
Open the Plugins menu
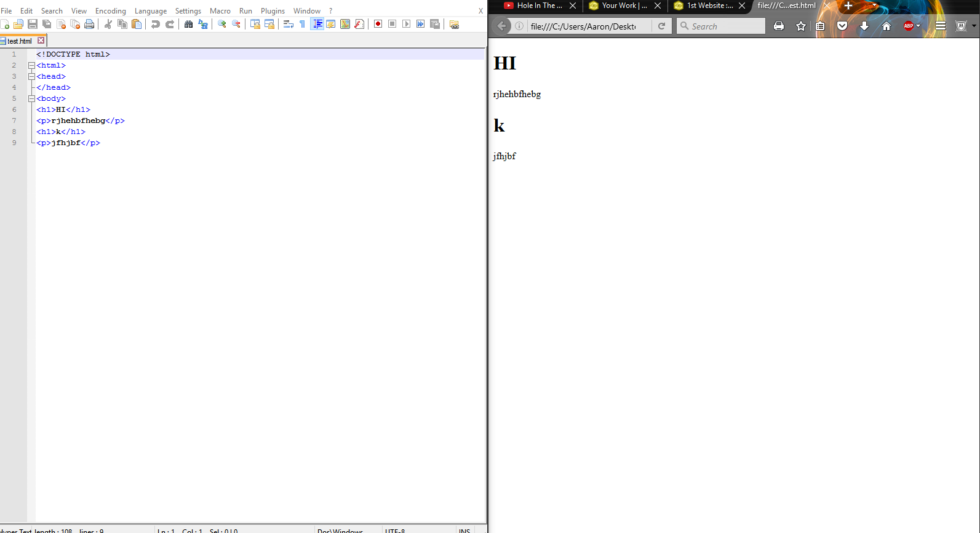pos(273,10)
